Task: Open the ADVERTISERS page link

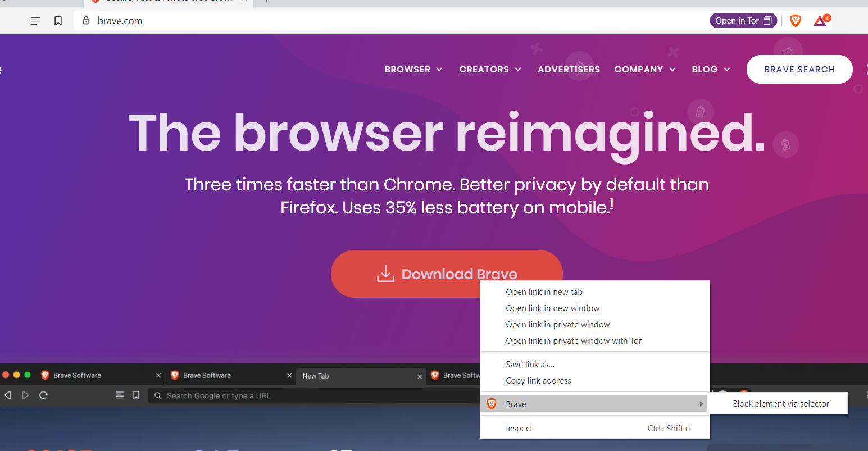Action: click(x=569, y=69)
